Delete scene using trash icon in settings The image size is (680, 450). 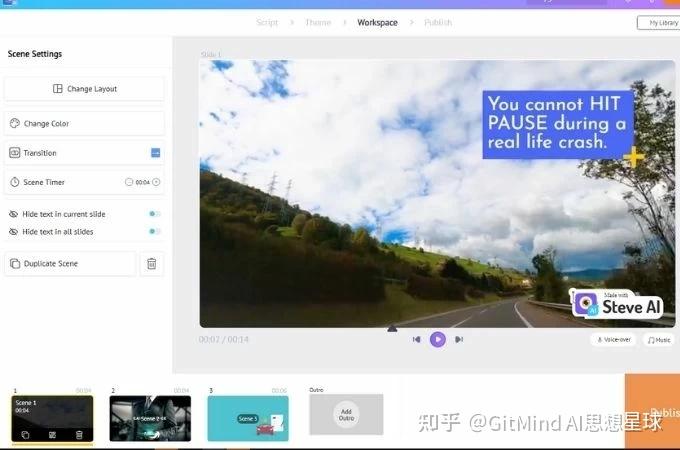[x=152, y=264]
